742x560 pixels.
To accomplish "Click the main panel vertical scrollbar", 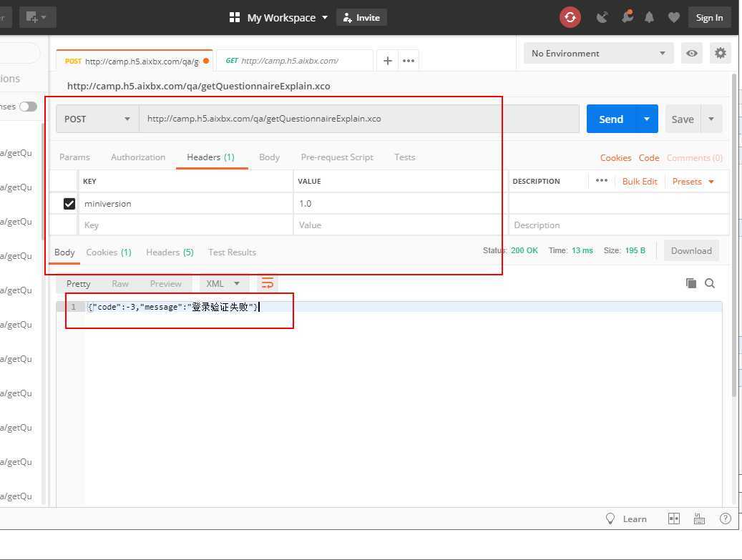I will (734, 235).
